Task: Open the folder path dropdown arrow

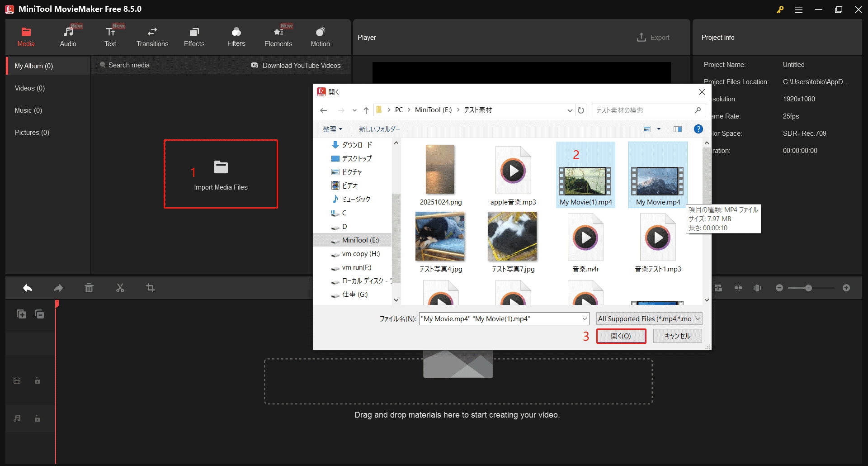Action: (x=569, y=110)
